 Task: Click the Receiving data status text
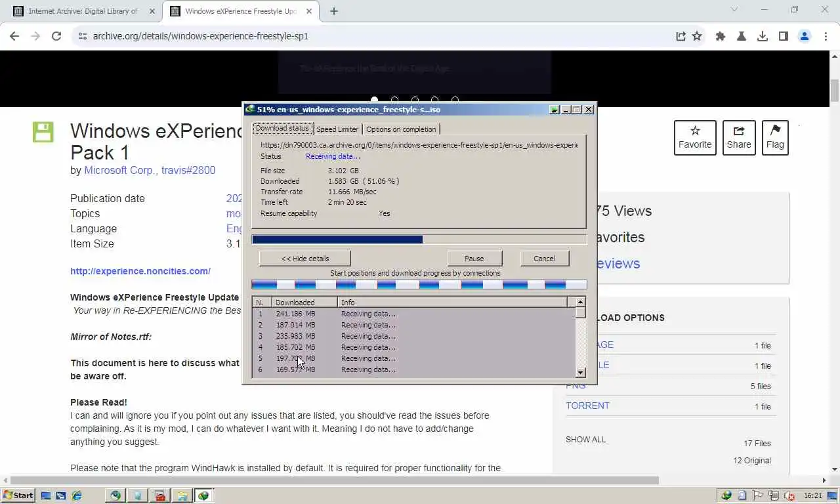(x=333, y=156)
